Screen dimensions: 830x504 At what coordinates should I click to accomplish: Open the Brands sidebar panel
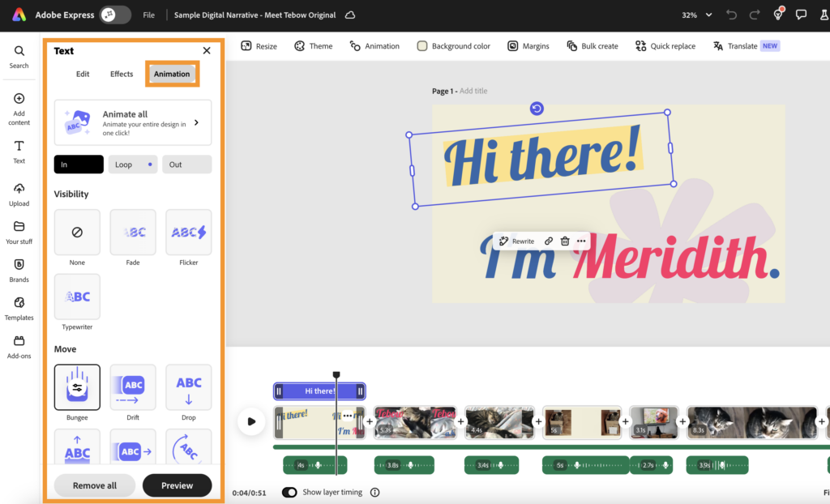point(19,270)
